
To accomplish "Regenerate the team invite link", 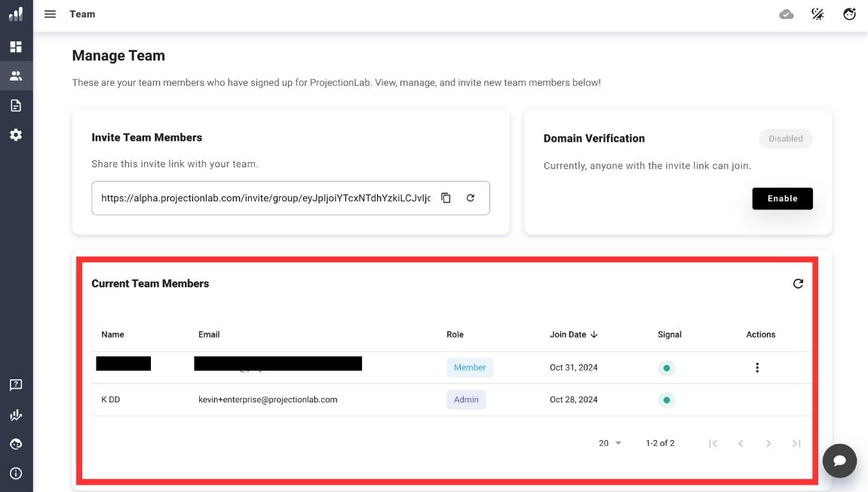I will (471, 198).
